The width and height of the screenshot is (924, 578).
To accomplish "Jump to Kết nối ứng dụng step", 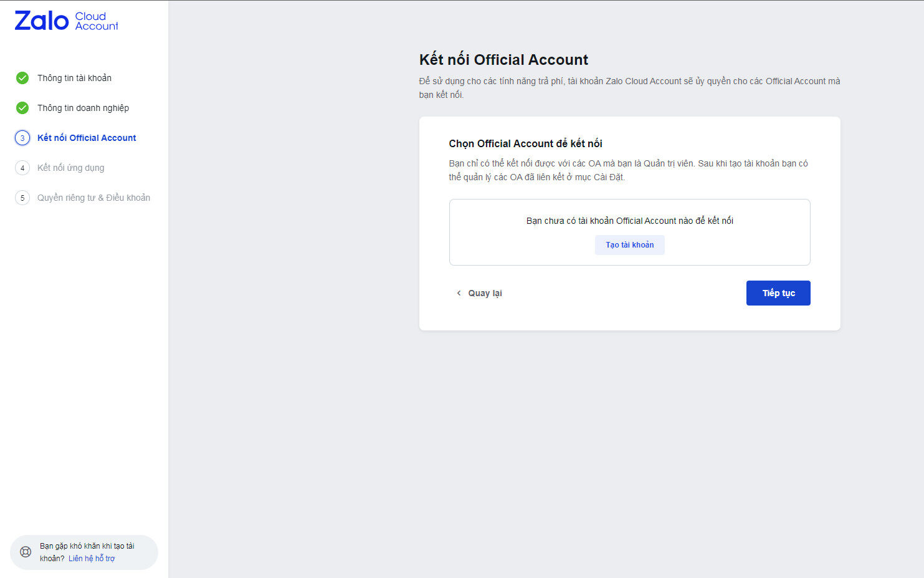I will point(70,168).
